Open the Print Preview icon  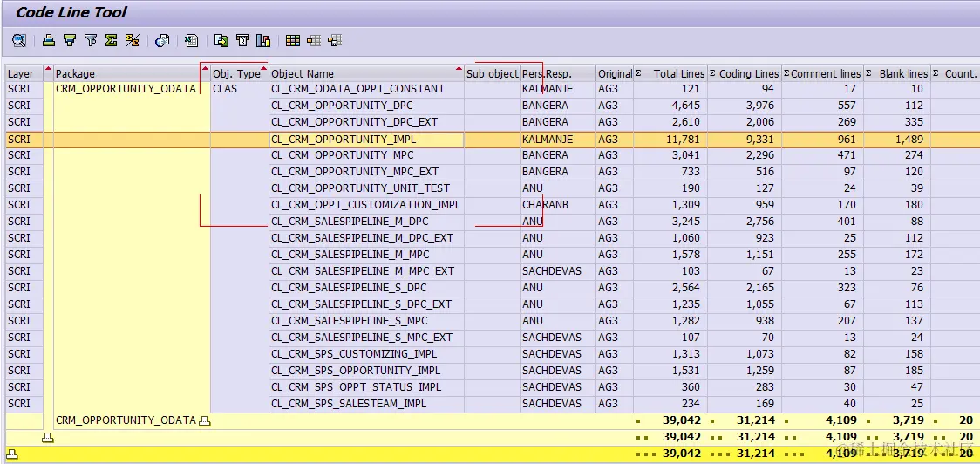pos(162,41)
